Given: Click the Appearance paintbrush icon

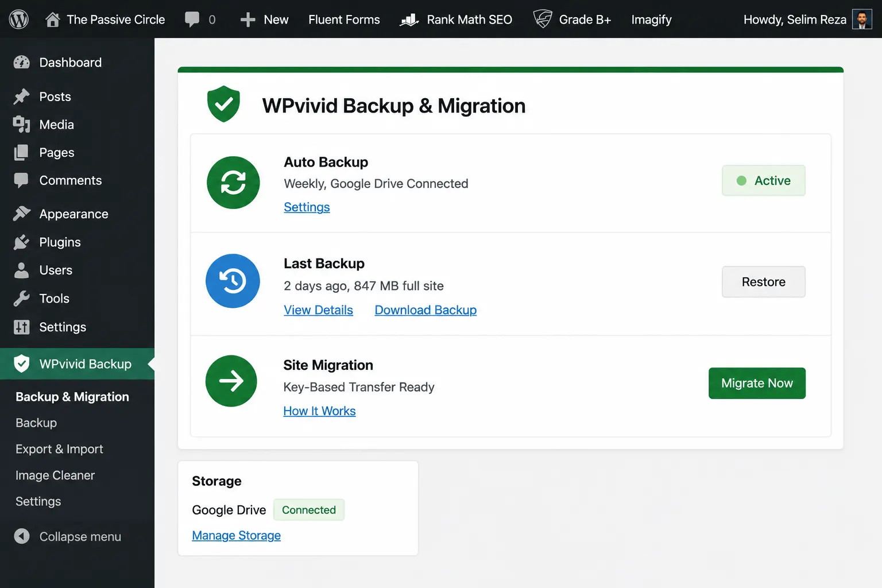Looking at the screenshot, I should [22, 214].
